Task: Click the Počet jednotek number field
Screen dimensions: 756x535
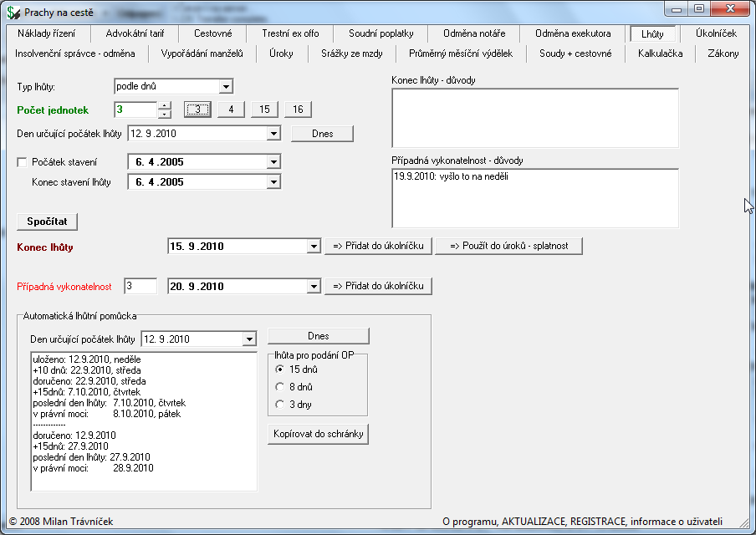Action: [x=135, y=110]
